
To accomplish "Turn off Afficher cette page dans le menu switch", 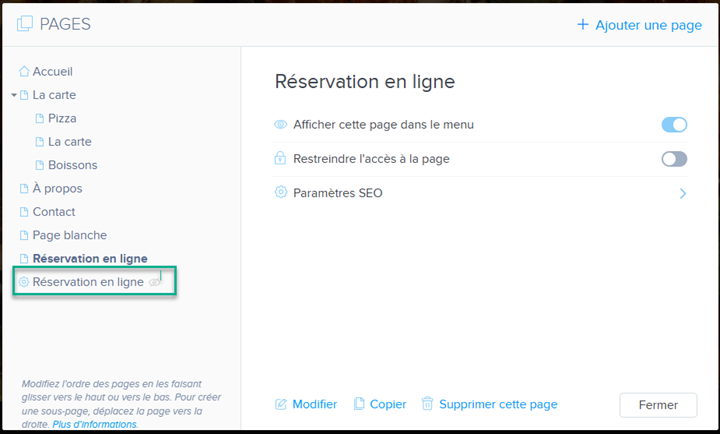I will click(x=674, y=124).
